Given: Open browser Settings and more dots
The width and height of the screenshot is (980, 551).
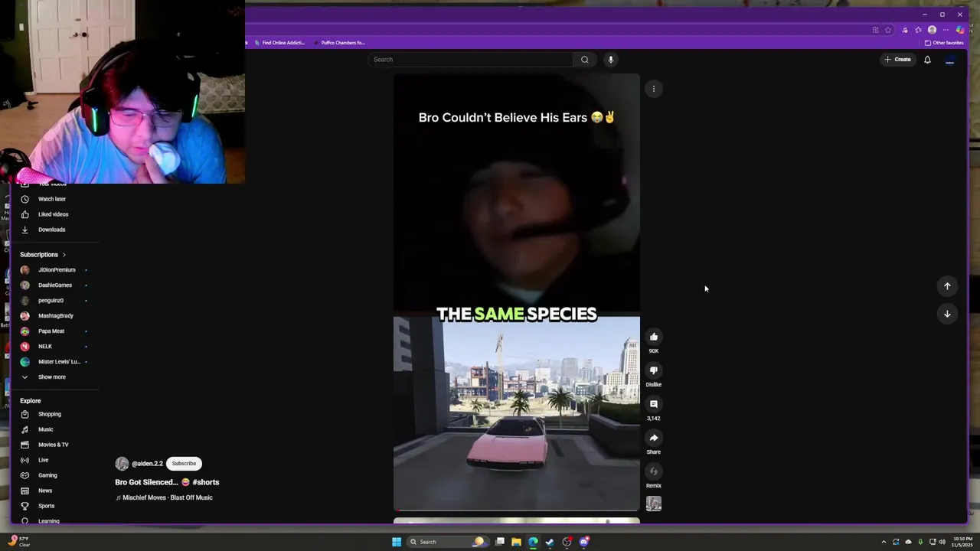Looking at the screenshot, I should point(946,30).
